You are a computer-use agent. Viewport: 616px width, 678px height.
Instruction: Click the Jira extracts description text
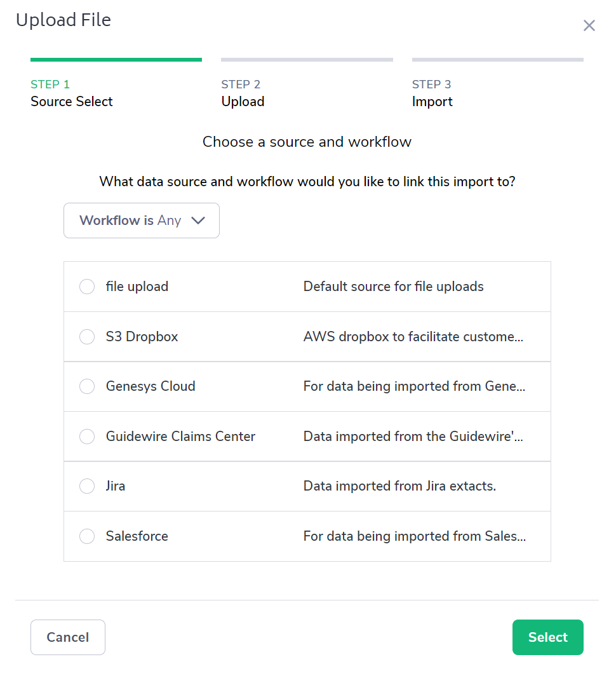[399, 486]
